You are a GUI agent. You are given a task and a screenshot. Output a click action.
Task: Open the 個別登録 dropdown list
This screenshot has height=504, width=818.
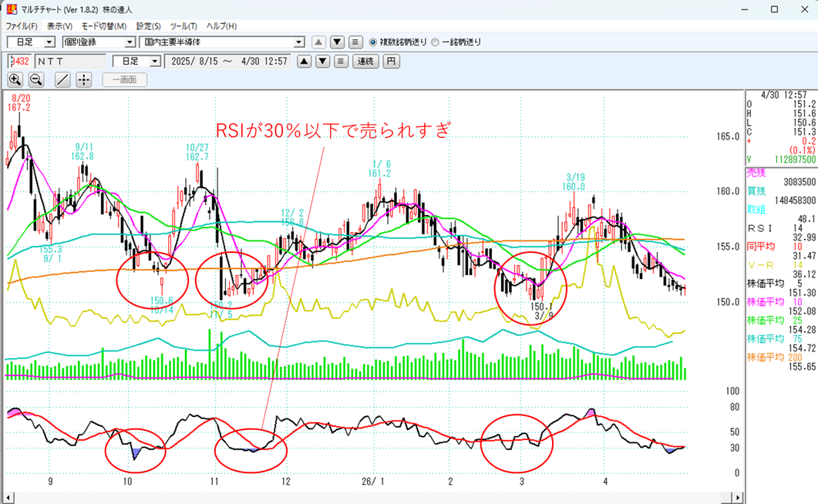(x=130, y=42)
